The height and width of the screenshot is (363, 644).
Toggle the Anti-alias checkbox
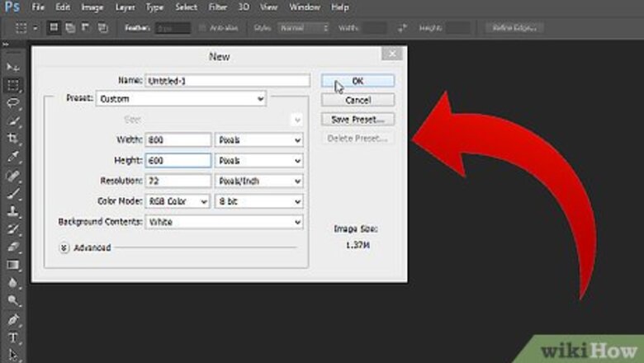tap(205, 27)
